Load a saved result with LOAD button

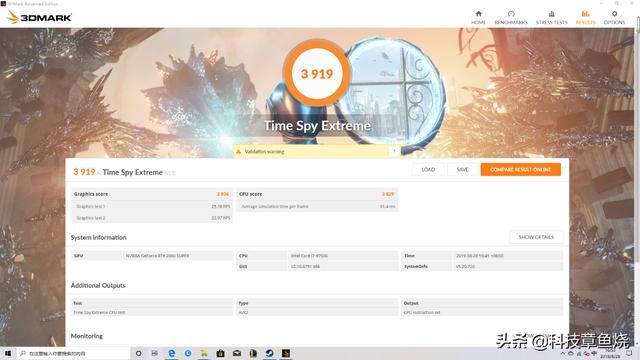click(428, 169)
